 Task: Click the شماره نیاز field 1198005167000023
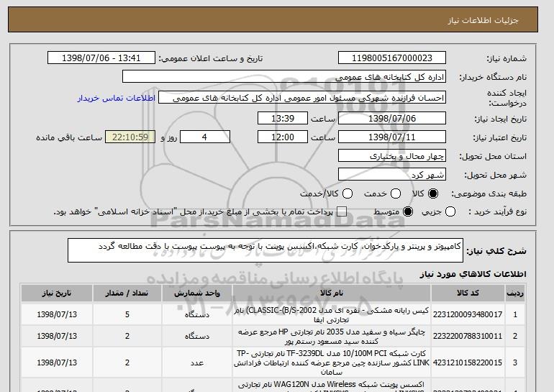(x=392, y=58)
